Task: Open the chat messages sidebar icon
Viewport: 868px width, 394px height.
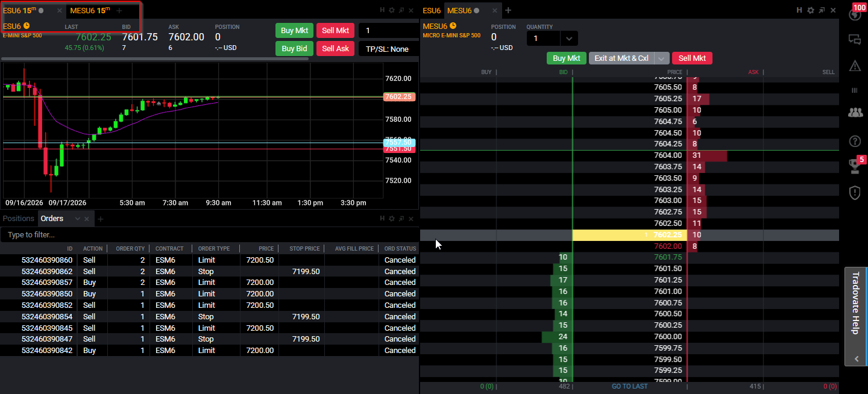Action: tap(854, 40)
